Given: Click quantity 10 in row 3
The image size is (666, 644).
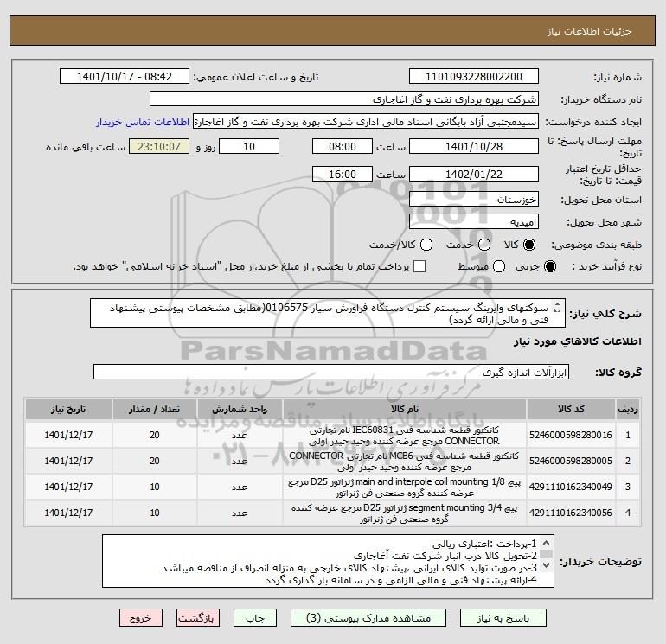Looking at the screenshot, I should [x=155, y=487].
